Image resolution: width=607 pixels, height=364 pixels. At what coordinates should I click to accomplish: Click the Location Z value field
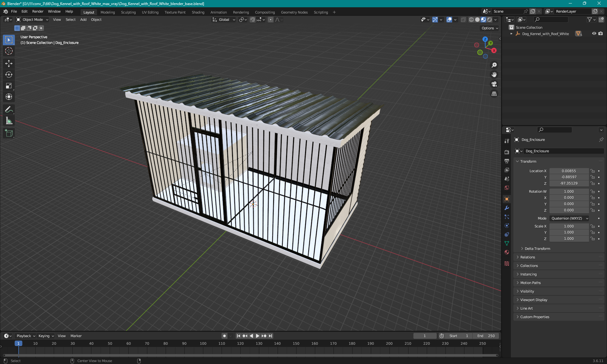click(x=569, y=183)
